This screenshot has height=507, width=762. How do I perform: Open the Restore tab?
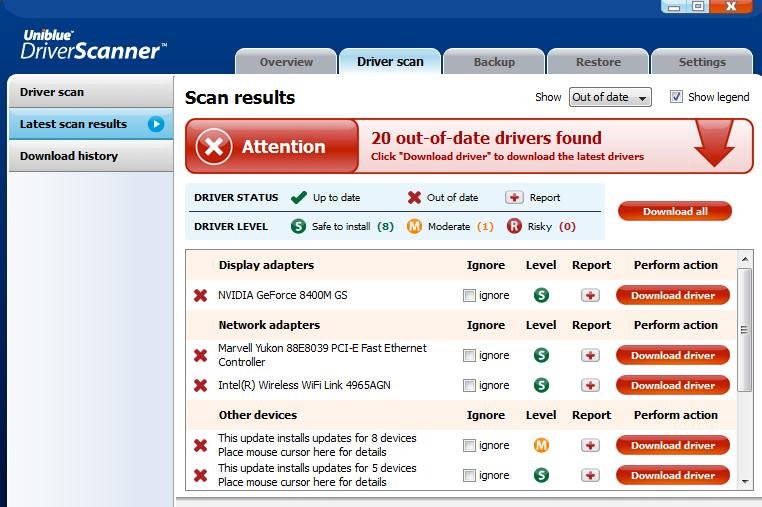point(598,62)
